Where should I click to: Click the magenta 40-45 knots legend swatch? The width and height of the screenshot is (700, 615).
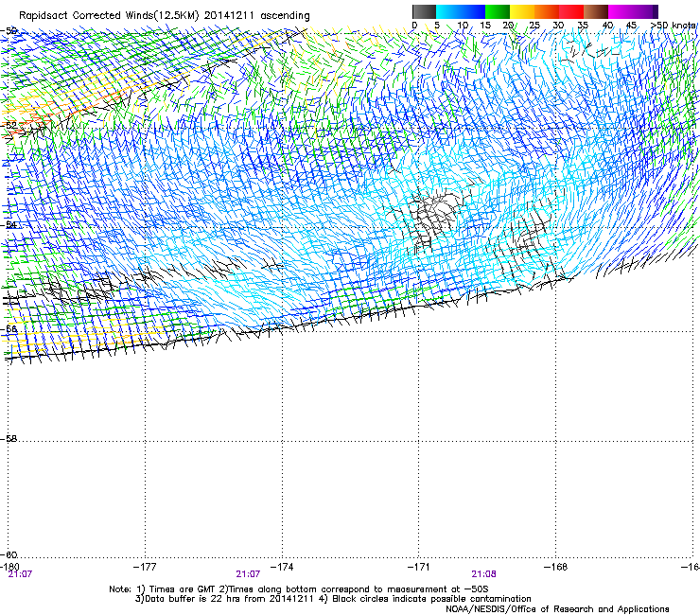coord(621,11)
